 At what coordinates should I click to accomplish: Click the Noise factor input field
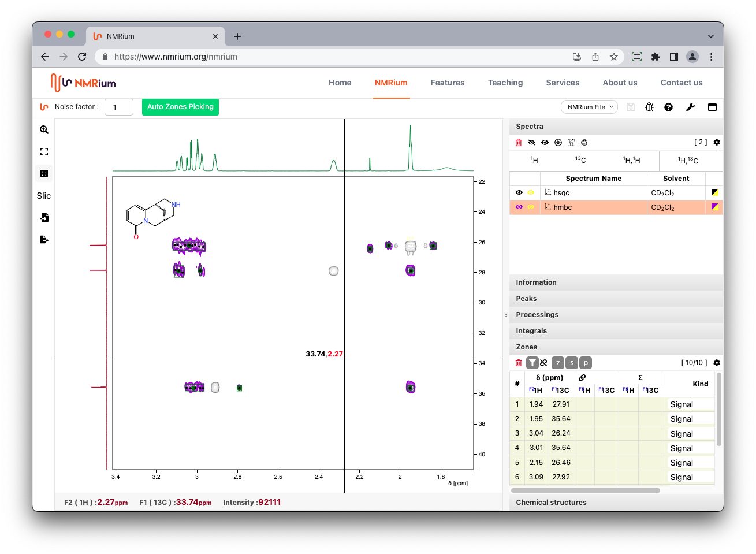119,107
